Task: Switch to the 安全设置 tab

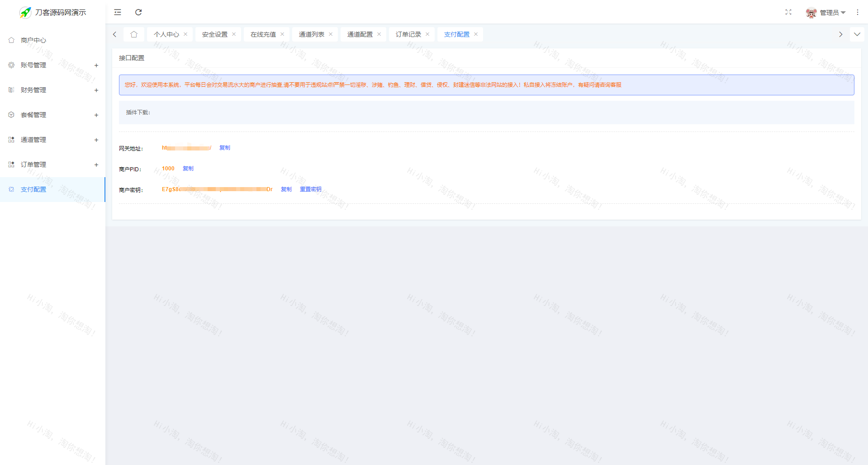Action: coord(214,34)
